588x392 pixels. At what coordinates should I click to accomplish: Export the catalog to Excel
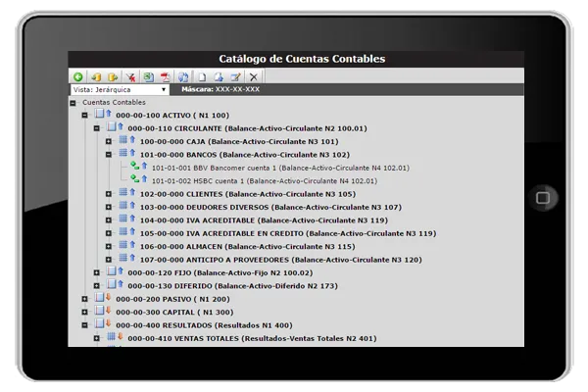(149, 76)
